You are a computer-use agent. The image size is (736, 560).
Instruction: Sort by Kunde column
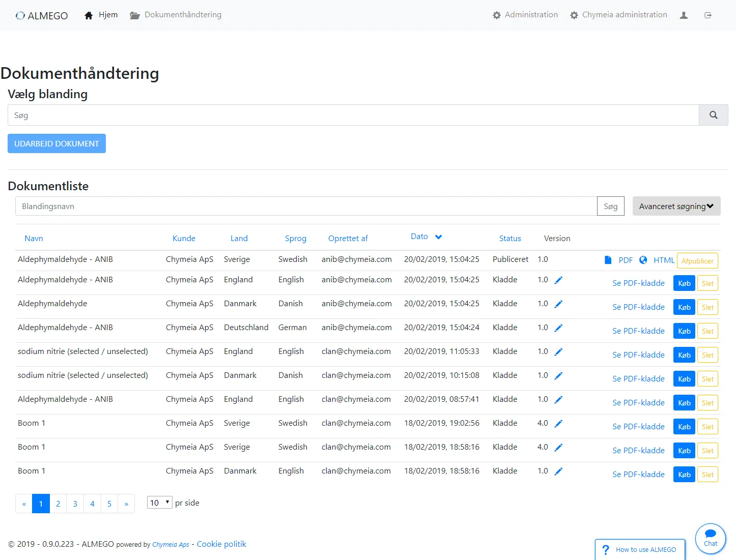pyautogui.click(x=184, y=238)
